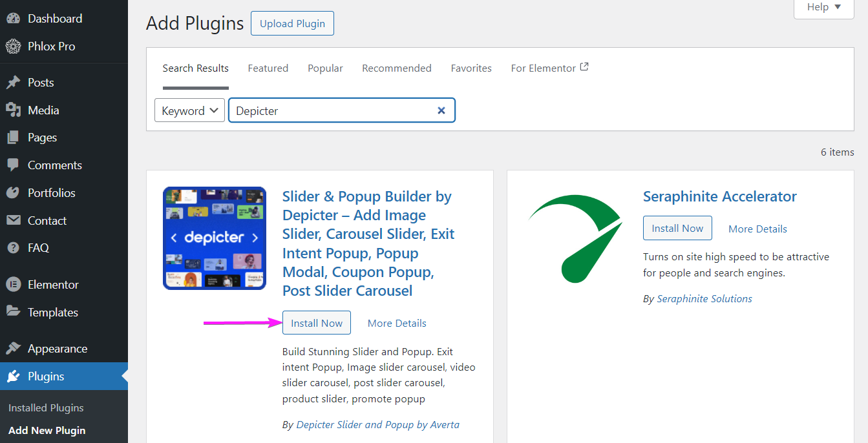Click external link icon beside For Elementor
Image resolution: width=868 pixels, height=443 pixels.
point(584,67)
